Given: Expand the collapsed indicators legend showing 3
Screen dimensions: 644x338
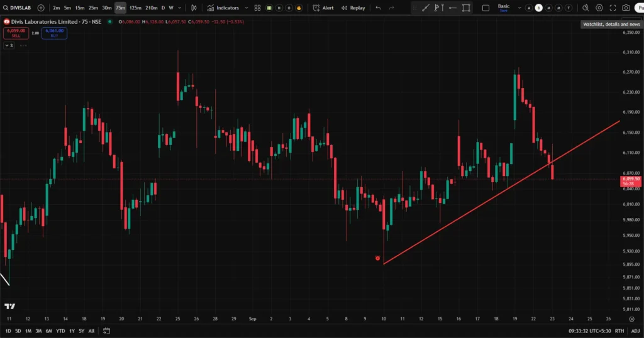Looking at the screenshot, I should 9,45.
